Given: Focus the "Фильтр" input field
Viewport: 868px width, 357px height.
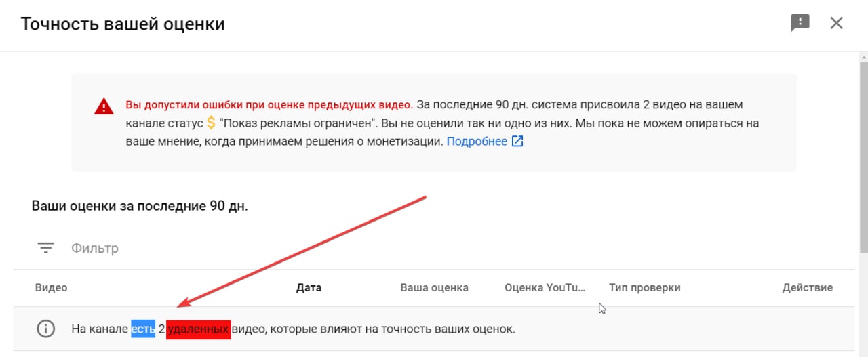Looking at the screenshot, I should click(95, 248).
